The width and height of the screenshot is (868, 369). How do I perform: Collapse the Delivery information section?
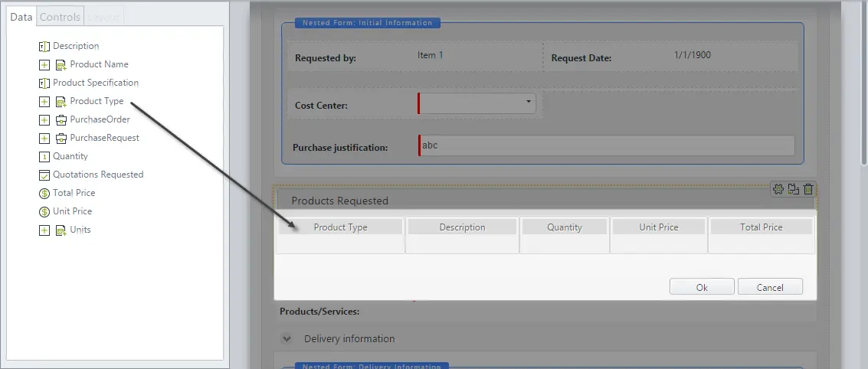click(x=287, y=338)
